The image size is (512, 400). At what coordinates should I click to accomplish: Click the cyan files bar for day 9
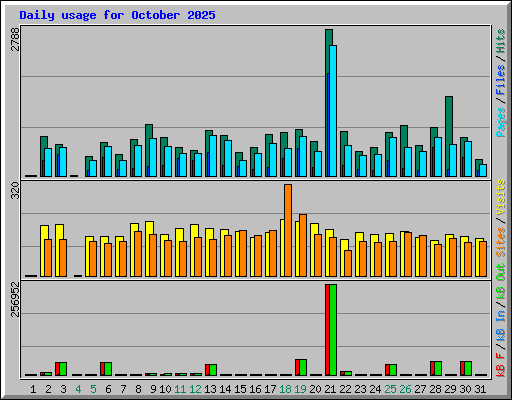[x=153, y=157]
